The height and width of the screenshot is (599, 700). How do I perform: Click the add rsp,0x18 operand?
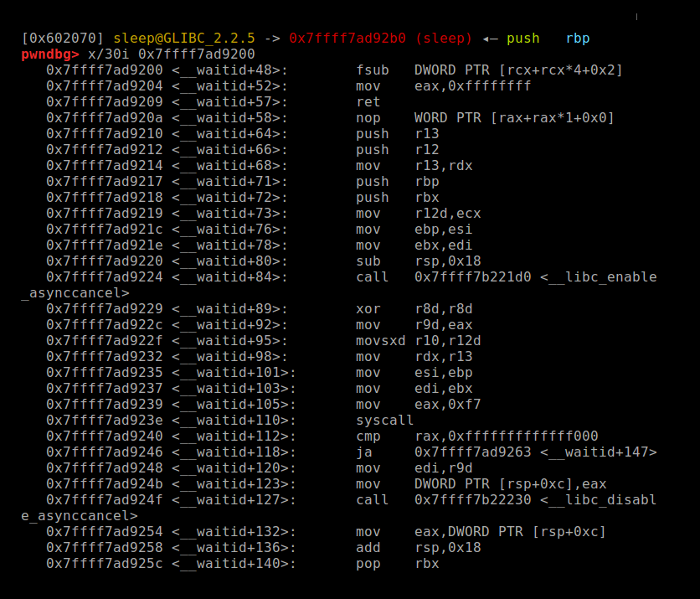(x=448, y=548)
